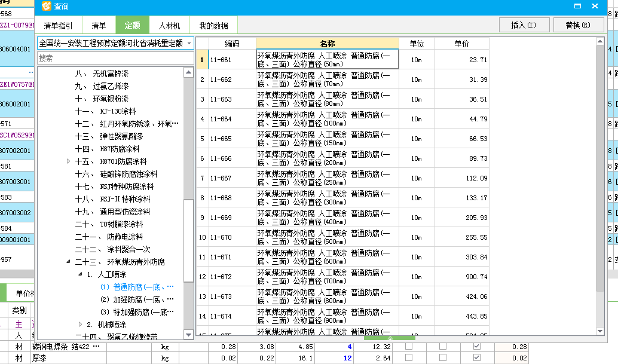618x364 pixels.
Task: Select the 定额 tab
Action: pos(133,25)
